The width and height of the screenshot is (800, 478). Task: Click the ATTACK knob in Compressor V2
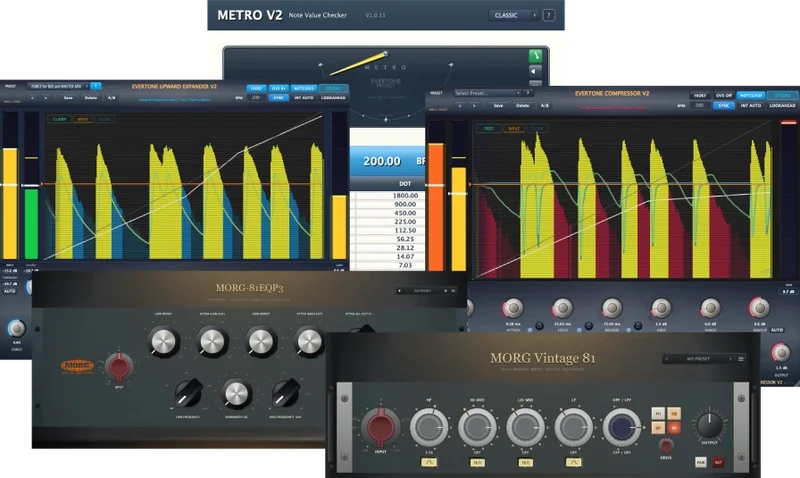click(513, 308)
